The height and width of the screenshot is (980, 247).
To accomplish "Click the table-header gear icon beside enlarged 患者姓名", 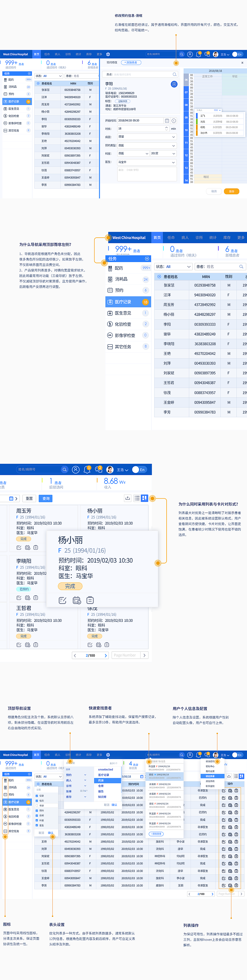I will pyautogui.click(x=159, y=277).
